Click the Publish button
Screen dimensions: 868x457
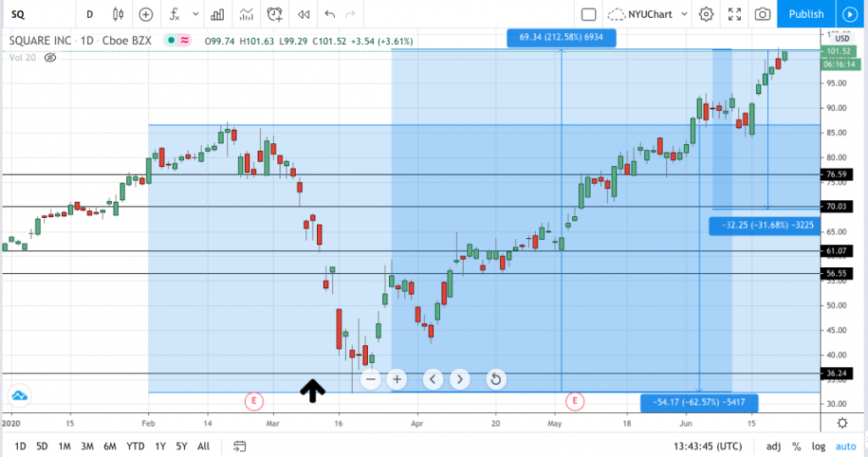click(x=805, y=14)
